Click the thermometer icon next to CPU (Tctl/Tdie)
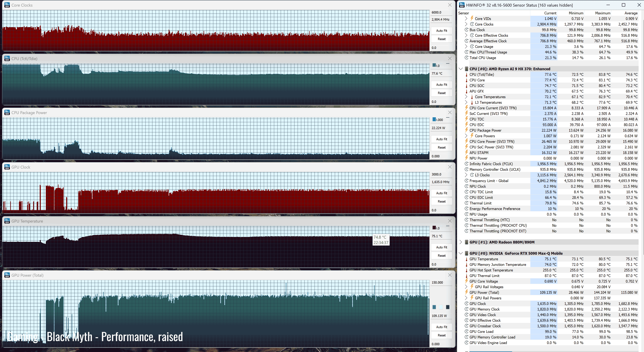Viewport: 644px width, 352px height. click(x=466, y=75)
